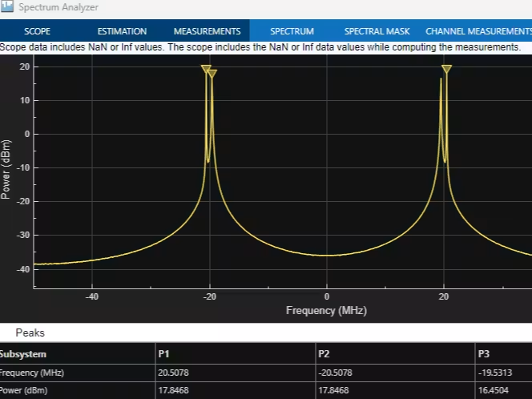
Task: Click the Frequency (MHz) row label
Action: (32, 373)
